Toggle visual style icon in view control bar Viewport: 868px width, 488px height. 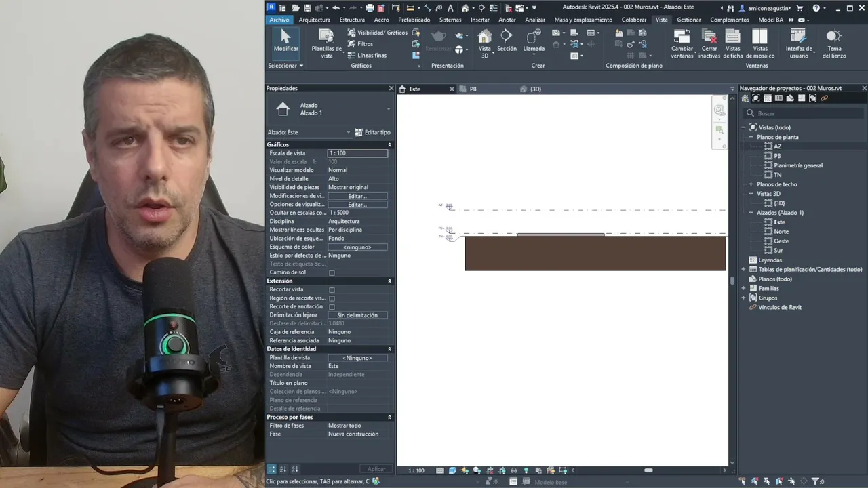pos(452,470)
